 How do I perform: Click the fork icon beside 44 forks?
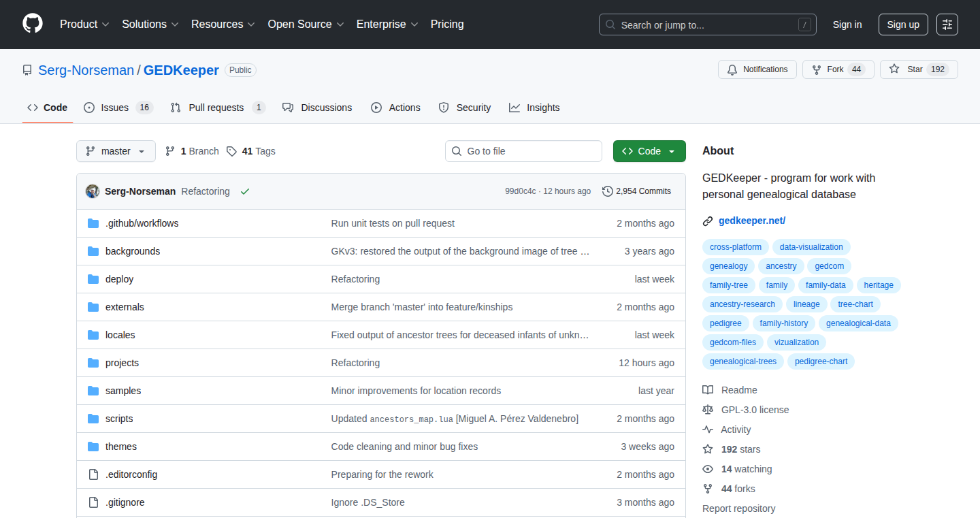708,489
